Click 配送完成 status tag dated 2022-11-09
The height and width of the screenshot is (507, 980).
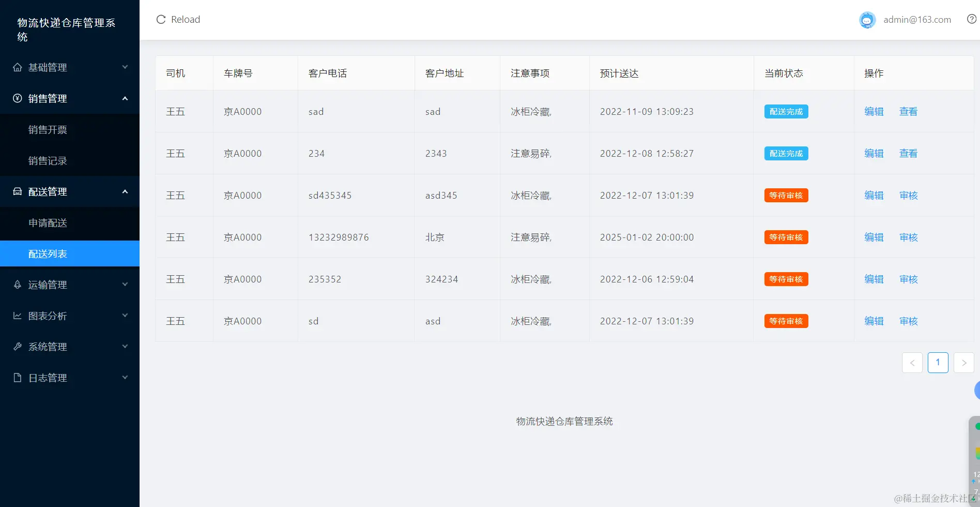click(x=786, y=111)
